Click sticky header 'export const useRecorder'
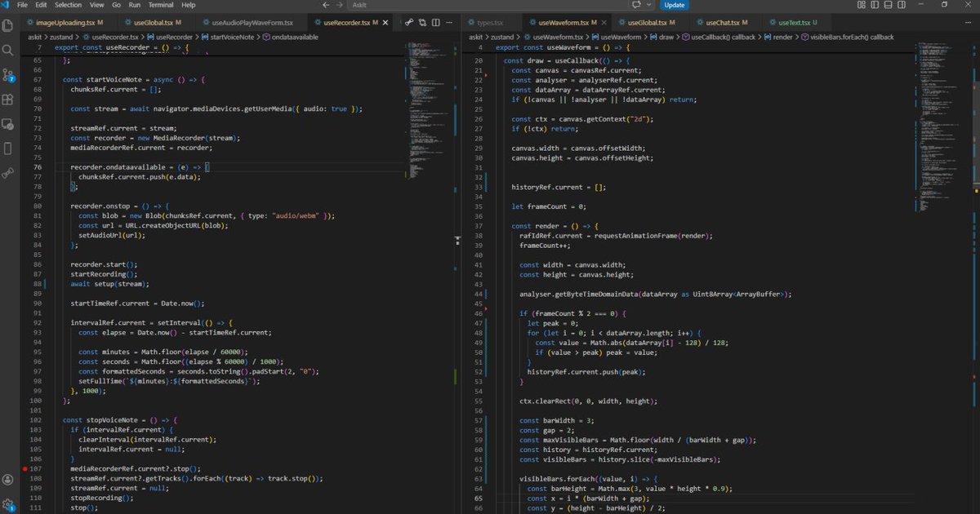 tap(122, 47)
